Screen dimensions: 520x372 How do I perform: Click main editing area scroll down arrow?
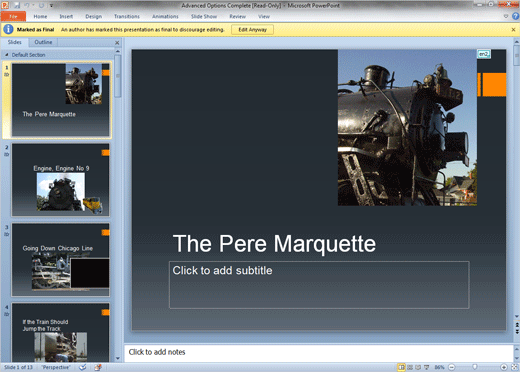click(517, 316)
